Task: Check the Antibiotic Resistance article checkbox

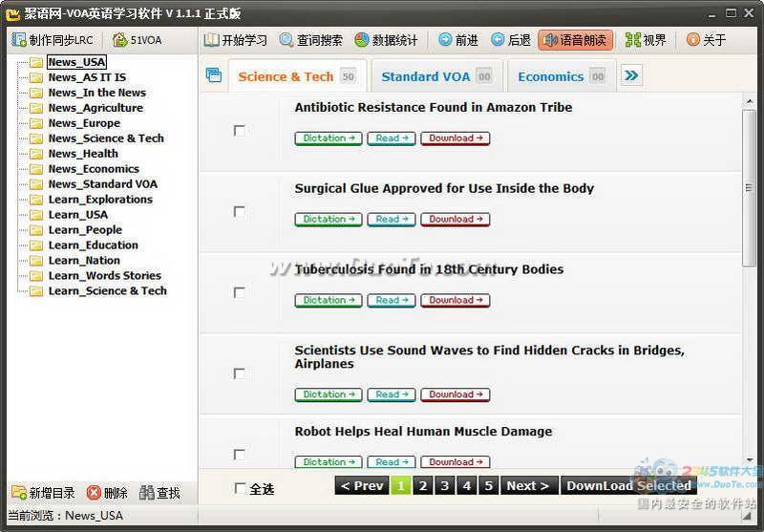Action: pyautogui.click(x=240, y=131)
